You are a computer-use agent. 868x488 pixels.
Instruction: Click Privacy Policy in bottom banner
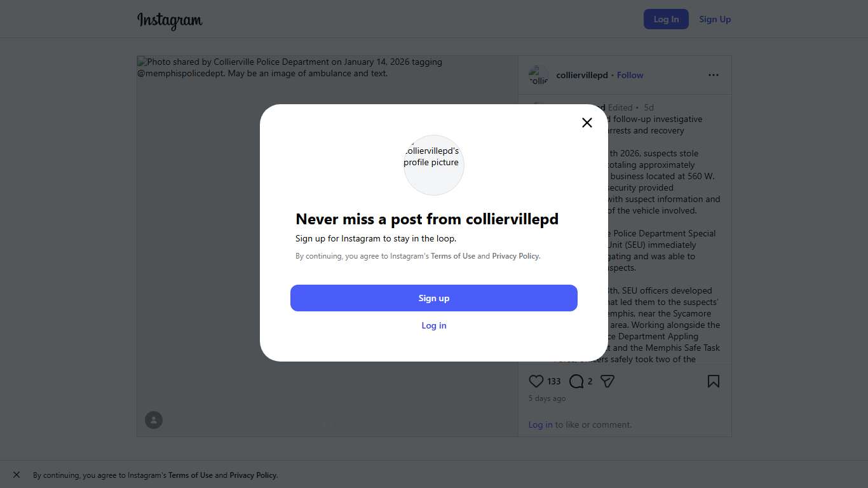click(x=253, y=475)
